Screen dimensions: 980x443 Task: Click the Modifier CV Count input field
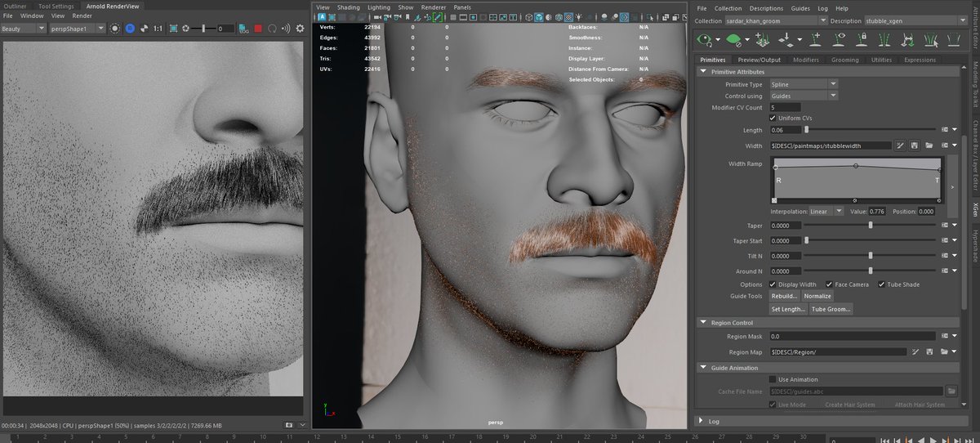[785, 107]
